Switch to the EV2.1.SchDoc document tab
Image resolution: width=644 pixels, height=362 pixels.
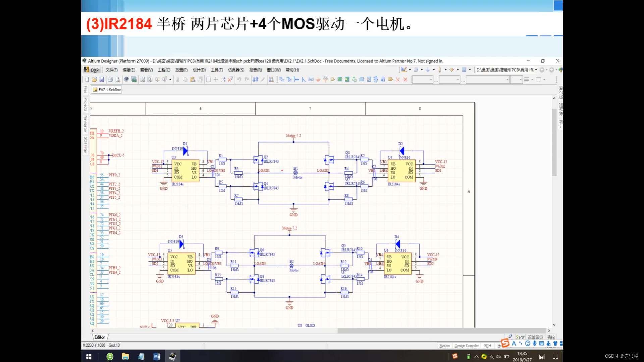click(x=107, y=90)
